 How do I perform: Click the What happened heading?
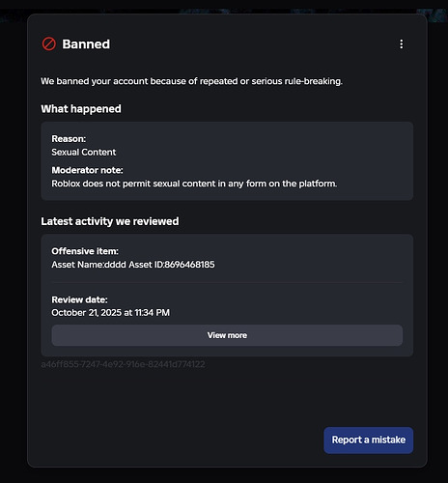pyautogui.click(x=81, y=109)
